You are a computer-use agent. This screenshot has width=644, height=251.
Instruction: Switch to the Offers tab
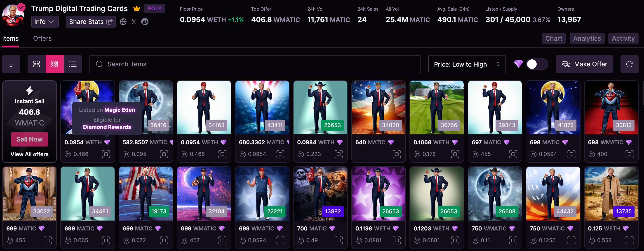(x=42, y=38)
